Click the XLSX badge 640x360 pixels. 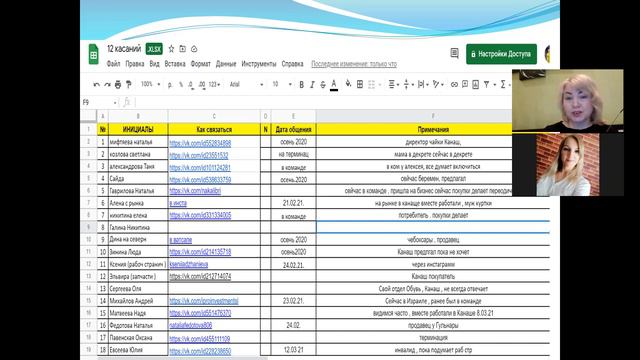coord(154,49)
